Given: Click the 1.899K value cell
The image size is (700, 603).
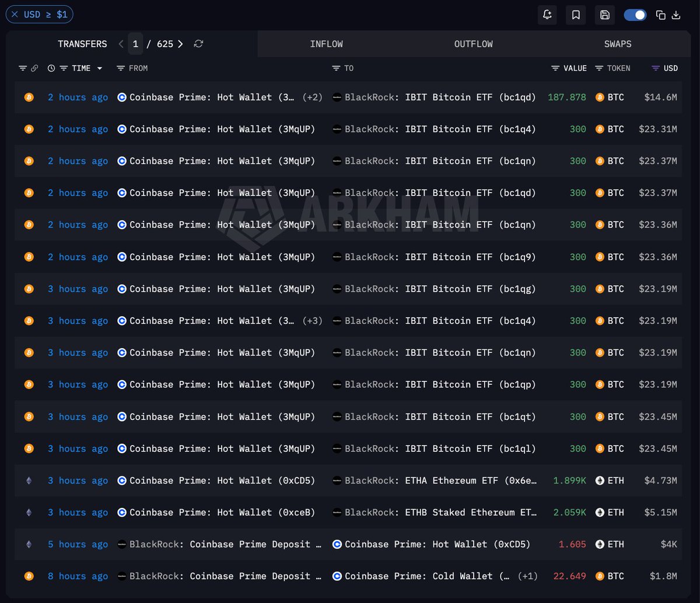Looking at the screenshot, I should tap(570, 481).
